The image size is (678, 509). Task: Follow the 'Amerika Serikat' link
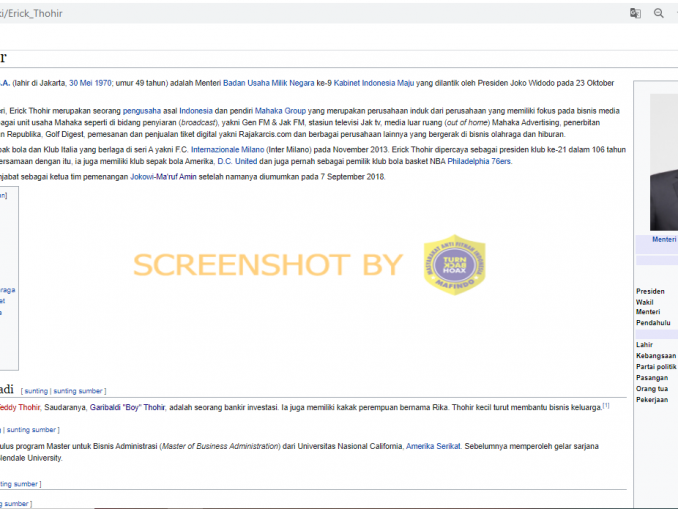(x=433, y=446)
